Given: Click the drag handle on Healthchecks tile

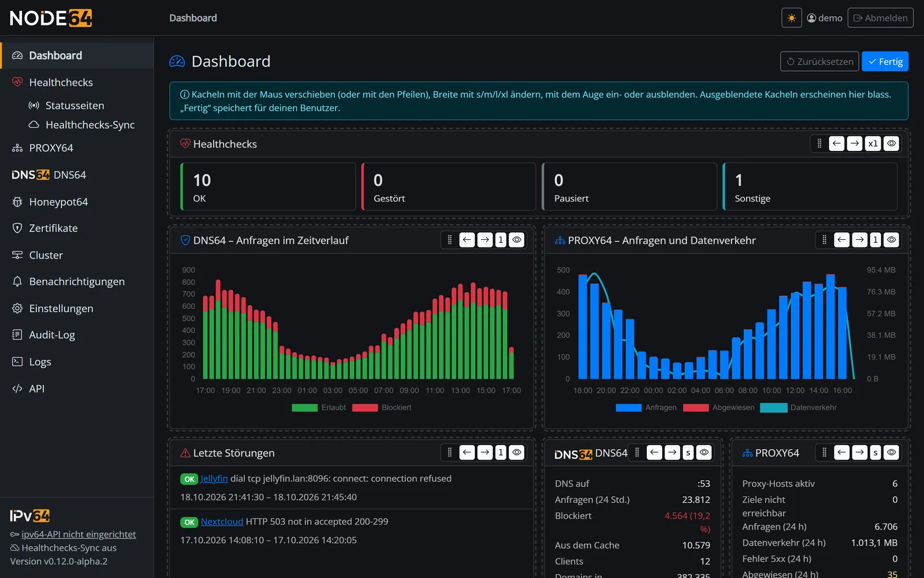Looking at the screenshot, I should point(819,143).
